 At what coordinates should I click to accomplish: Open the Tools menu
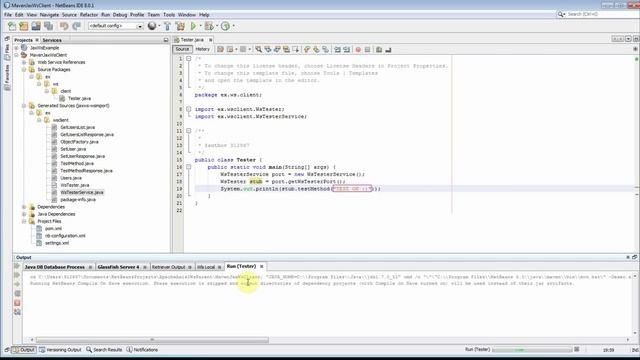point(169,15)
